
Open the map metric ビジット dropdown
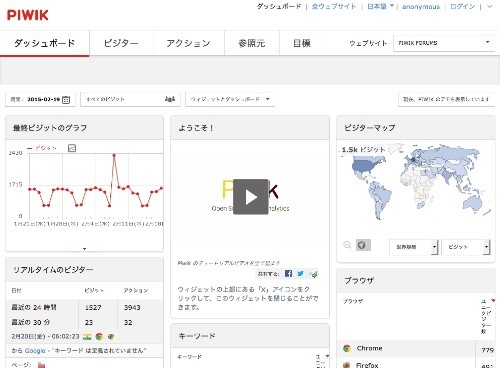click(x=466, y=247)
